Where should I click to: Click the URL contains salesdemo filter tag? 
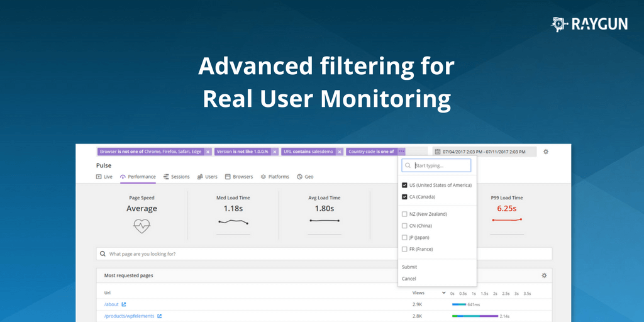tap(308, 152)
